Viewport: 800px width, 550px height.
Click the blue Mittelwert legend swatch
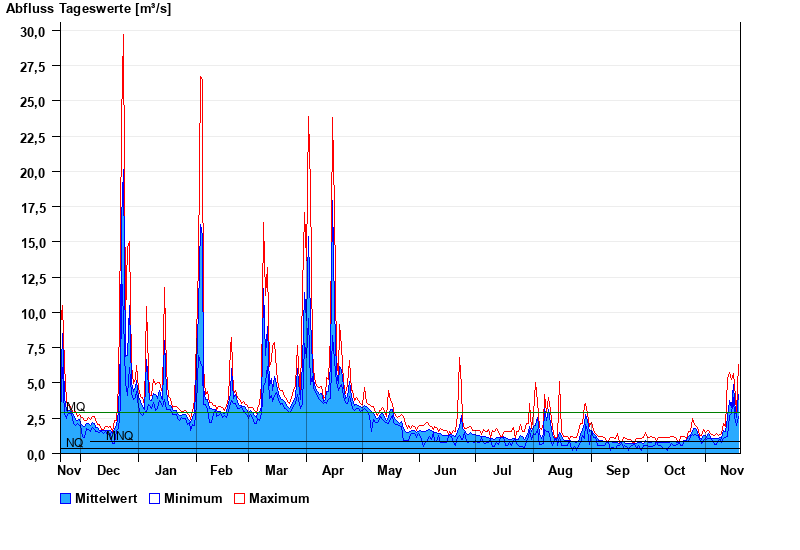(x=66, y=498)
